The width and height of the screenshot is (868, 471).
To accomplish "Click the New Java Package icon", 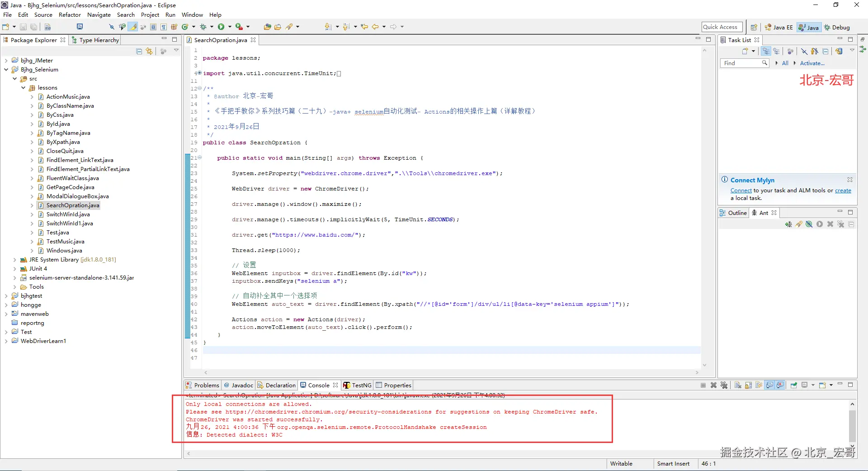I will tap(174, 27).
